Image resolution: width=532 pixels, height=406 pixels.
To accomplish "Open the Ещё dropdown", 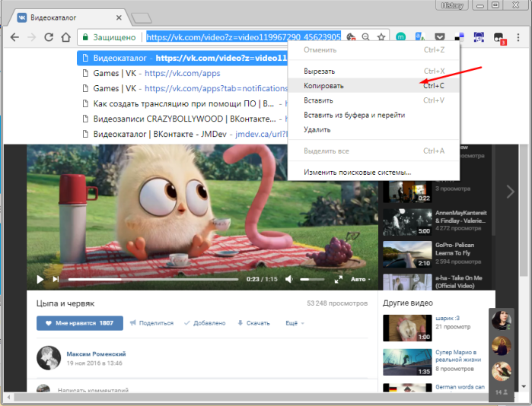I will 295,323.
